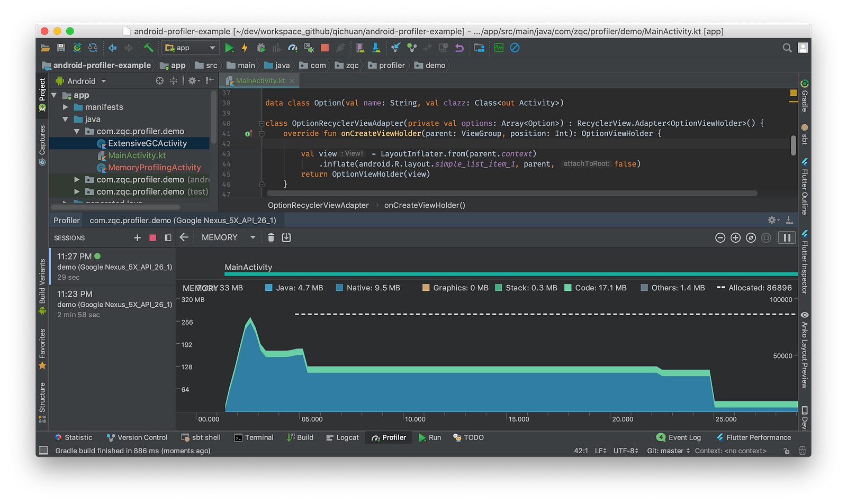Viewport: 847px width, 504px height.
Task: Open the Logcat tool window tab
Action: tap(343, 437)
